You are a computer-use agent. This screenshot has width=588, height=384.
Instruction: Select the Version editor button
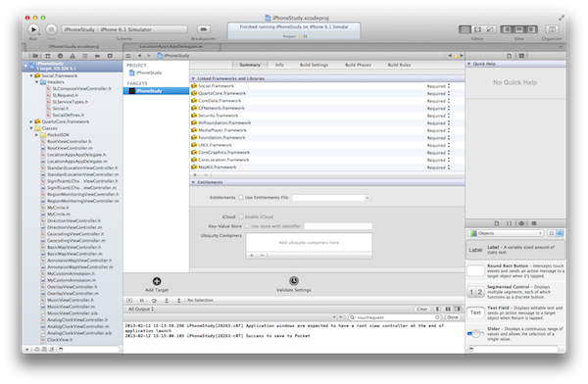[490, 29]
